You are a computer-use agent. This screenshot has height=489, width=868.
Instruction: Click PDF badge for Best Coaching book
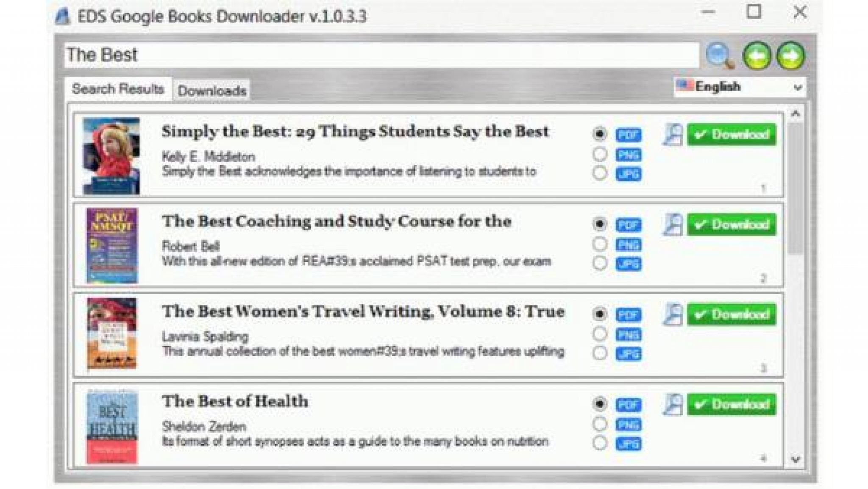(x=629, y=225)
